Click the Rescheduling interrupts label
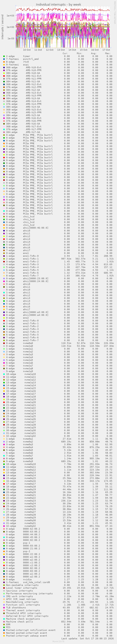 [22, 602]
